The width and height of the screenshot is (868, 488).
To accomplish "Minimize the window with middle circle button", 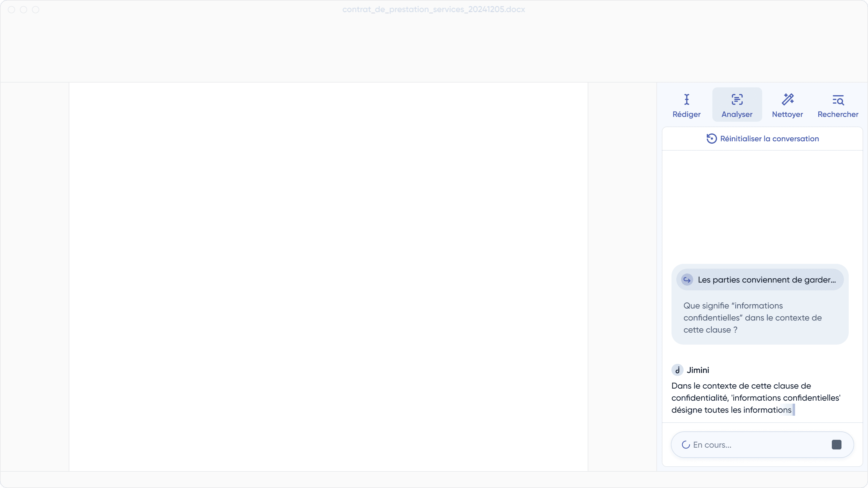I will pyautogui.click(x=24, y=10).
